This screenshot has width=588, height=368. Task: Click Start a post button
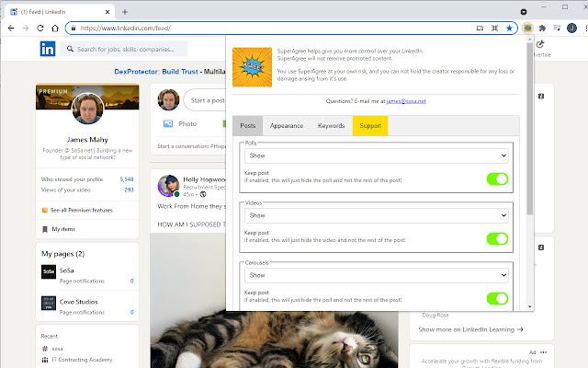205,100
